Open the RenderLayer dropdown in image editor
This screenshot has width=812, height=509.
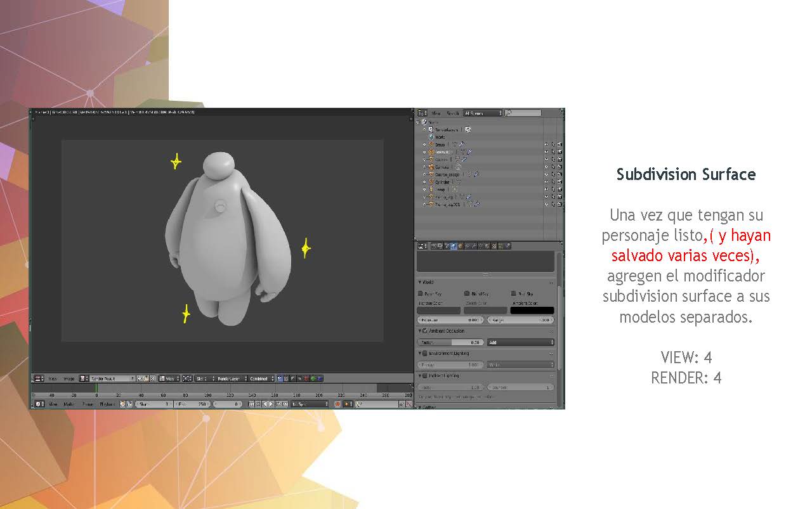[x=232, y=378]
